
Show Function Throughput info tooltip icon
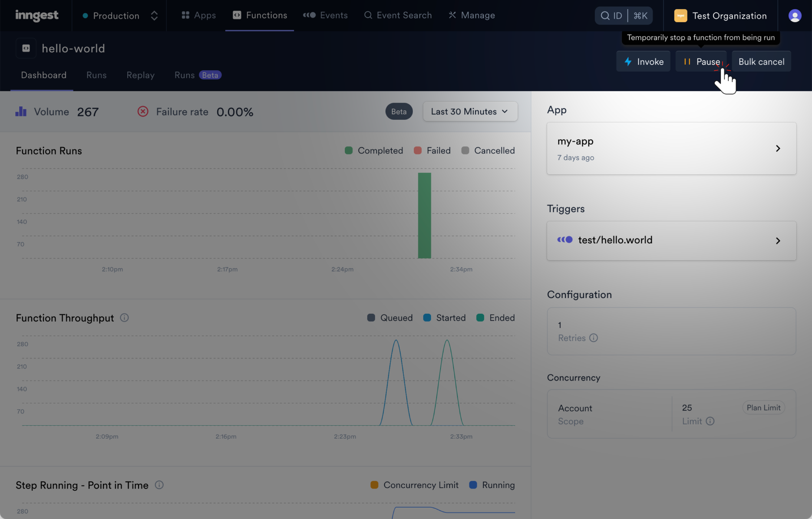[x=124, y=318]
